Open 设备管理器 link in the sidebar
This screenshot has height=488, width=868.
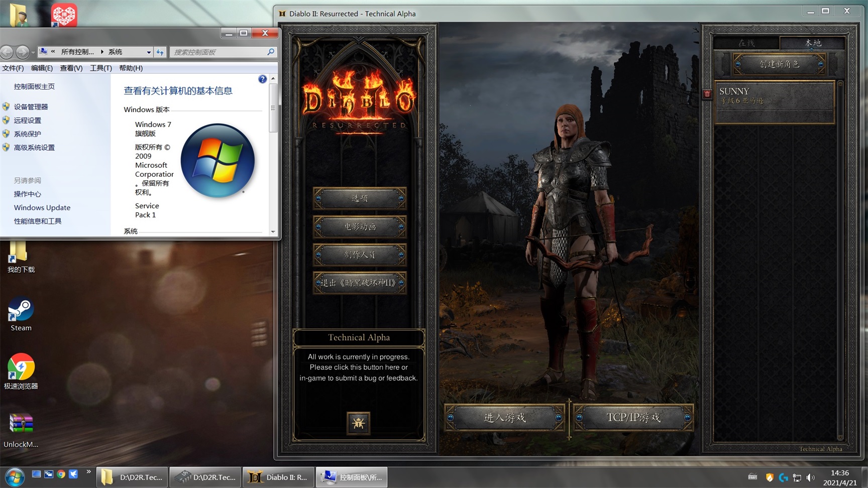[31, 106]
